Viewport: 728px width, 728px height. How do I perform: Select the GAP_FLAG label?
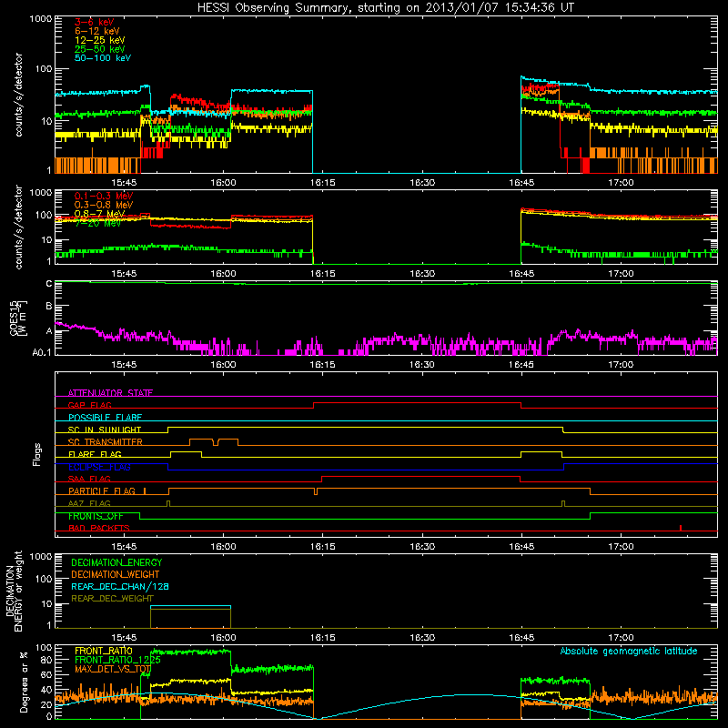(x=89, y=405)
